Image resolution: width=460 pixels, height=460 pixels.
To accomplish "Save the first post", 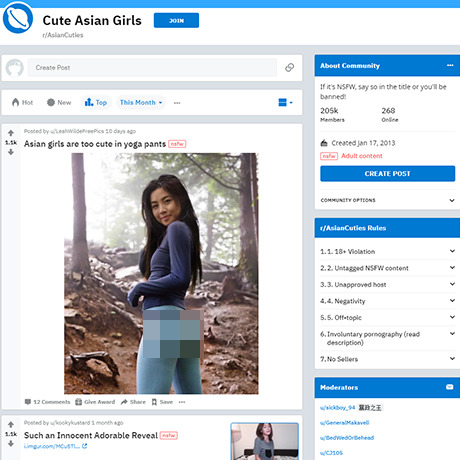I will (162, 402).
